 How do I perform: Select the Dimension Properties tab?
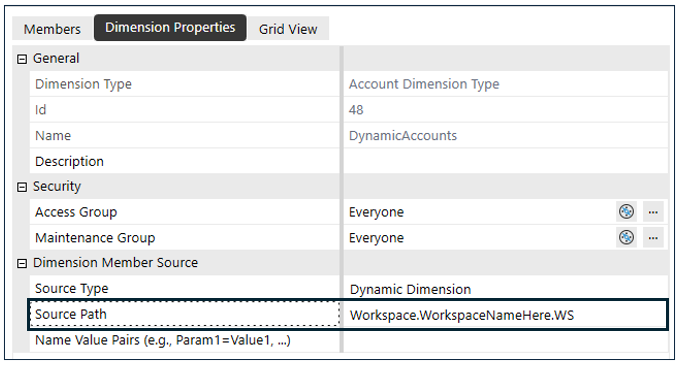pos(170,28)
